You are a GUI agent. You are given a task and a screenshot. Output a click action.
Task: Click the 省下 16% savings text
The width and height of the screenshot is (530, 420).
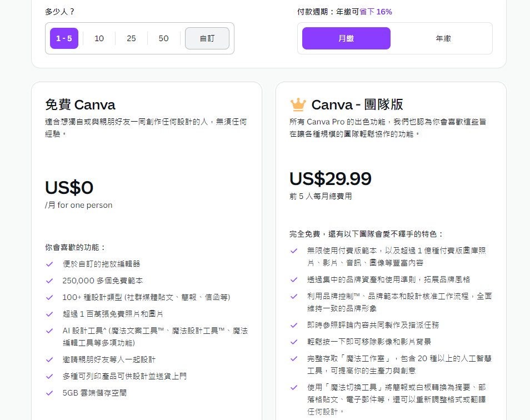pos(376,12)
